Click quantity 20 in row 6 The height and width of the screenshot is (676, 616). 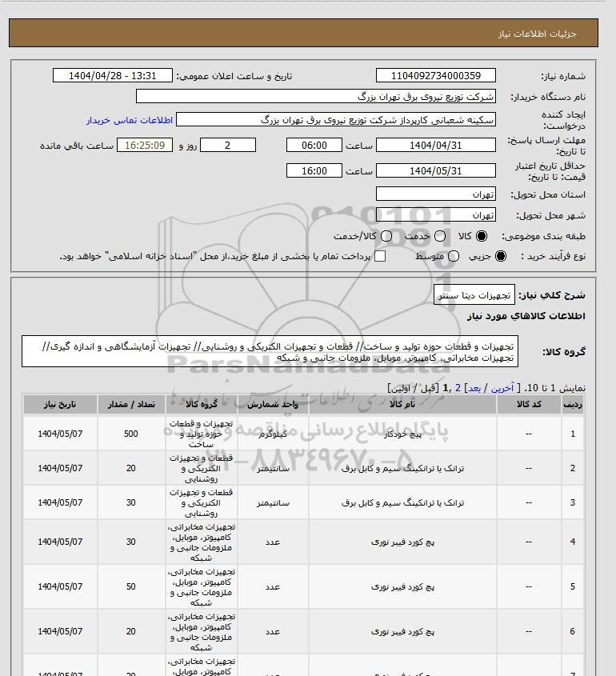click(131, 631)
